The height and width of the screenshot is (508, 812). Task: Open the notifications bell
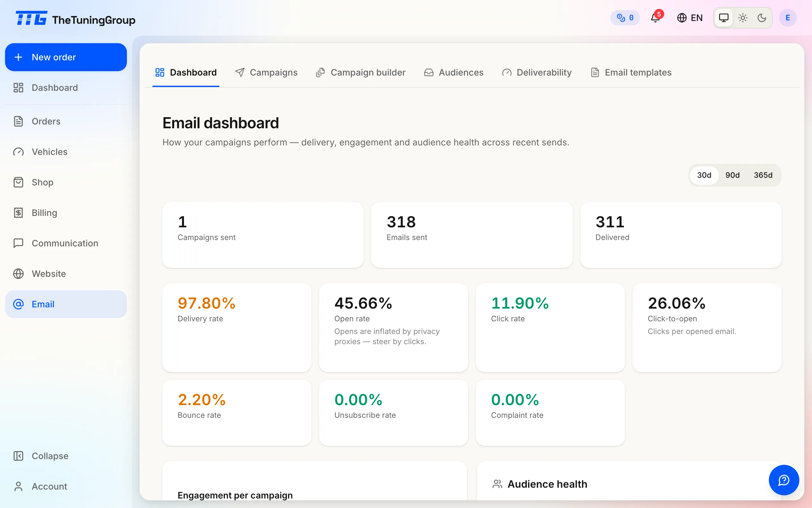[655, 17]
